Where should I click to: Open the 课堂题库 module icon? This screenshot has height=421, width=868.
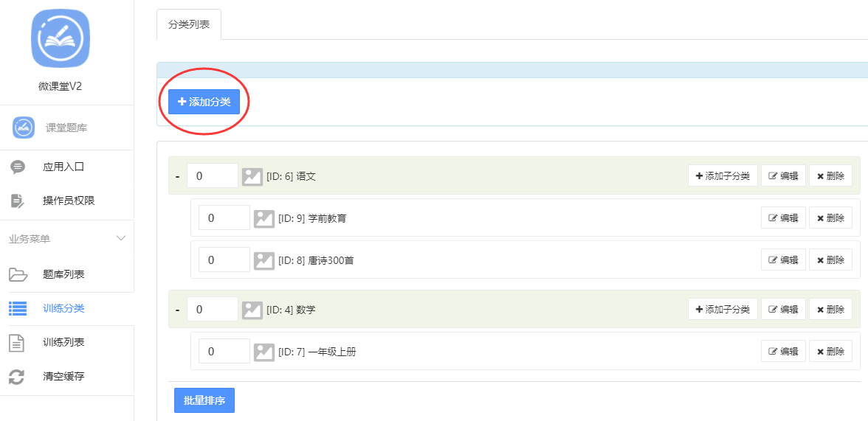(x=24, y=128)
